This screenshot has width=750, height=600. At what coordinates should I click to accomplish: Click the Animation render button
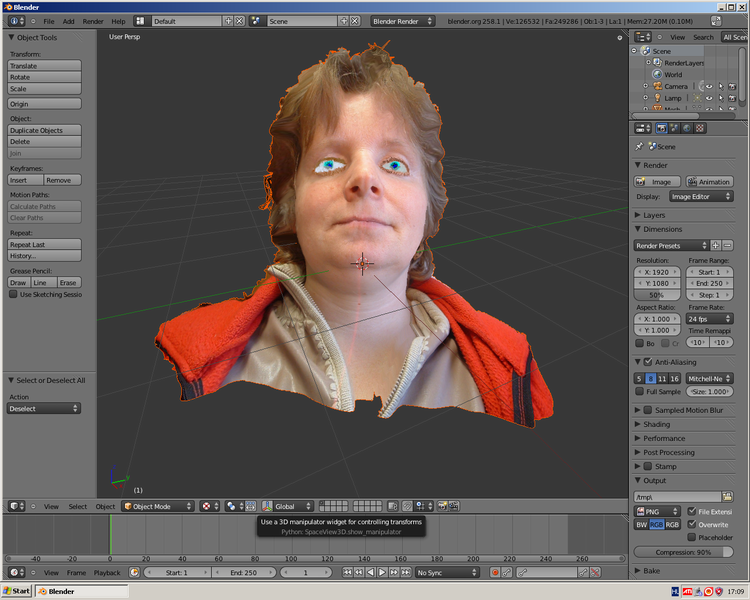tap(710, 181)
